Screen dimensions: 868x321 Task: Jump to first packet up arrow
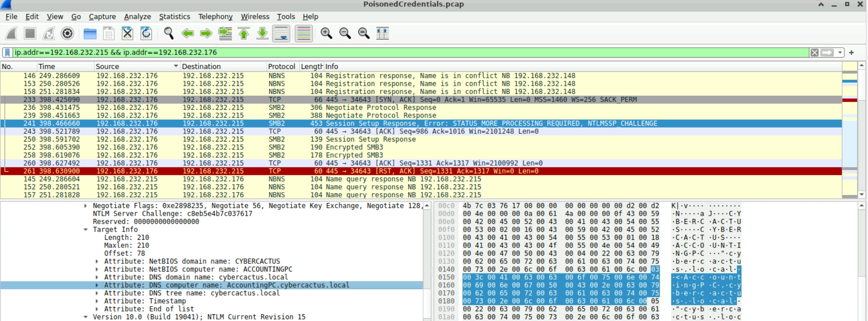click(x=244, y=33)
